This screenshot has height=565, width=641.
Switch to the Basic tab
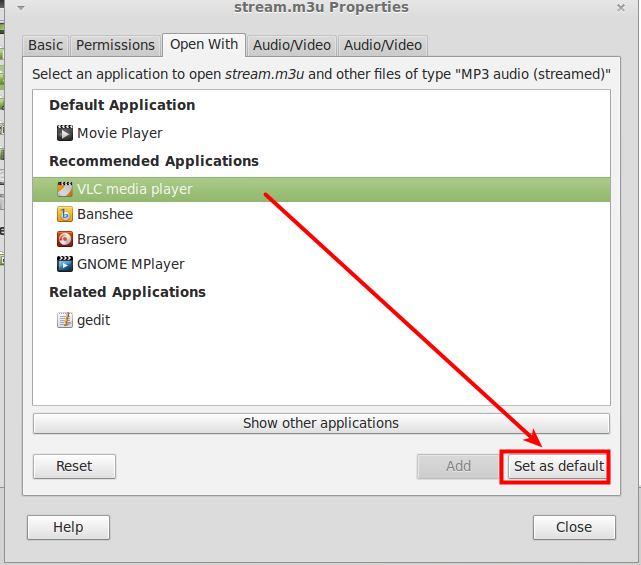tap(45, 45)
